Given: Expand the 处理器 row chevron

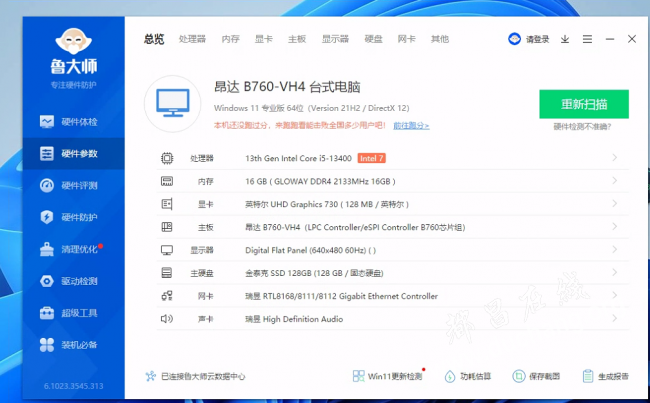Looking at the screenshot, I should point(615,158).
